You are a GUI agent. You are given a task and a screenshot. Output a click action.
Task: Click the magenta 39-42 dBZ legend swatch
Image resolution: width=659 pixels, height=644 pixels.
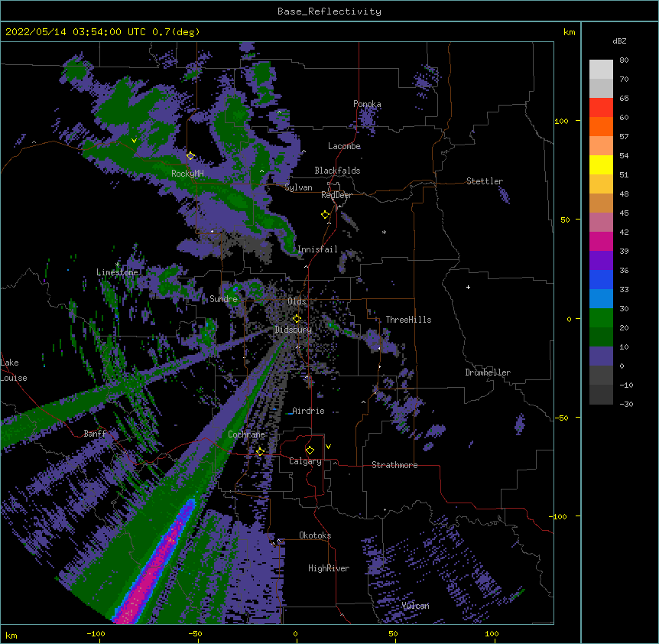601,241
